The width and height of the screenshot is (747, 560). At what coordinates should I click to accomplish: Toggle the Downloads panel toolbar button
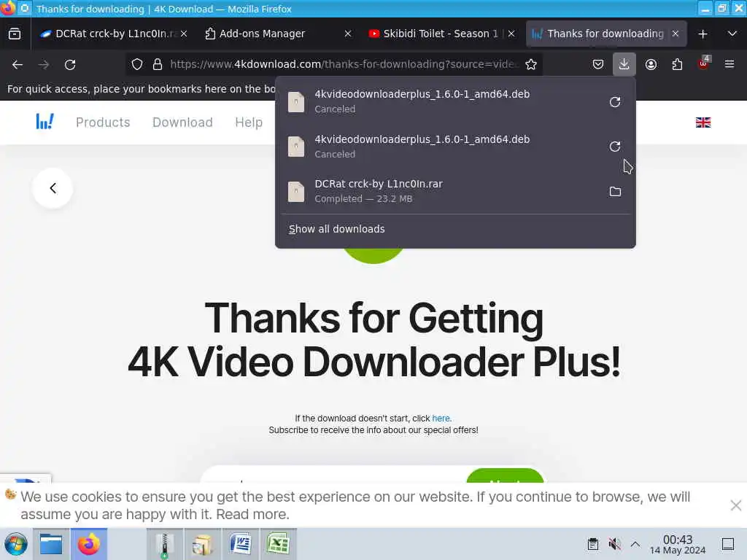click(624, 64)
